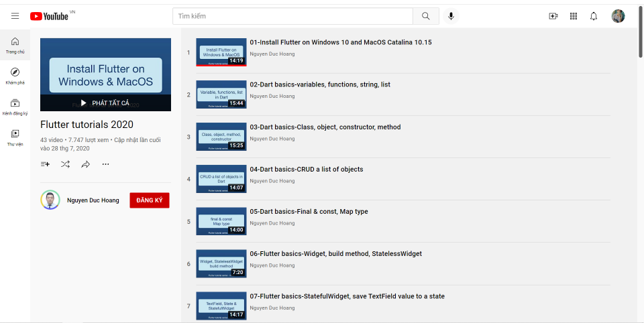This screenshot has width=644, height=323.
Task: Open the create video icon
Action: (553, 16)
